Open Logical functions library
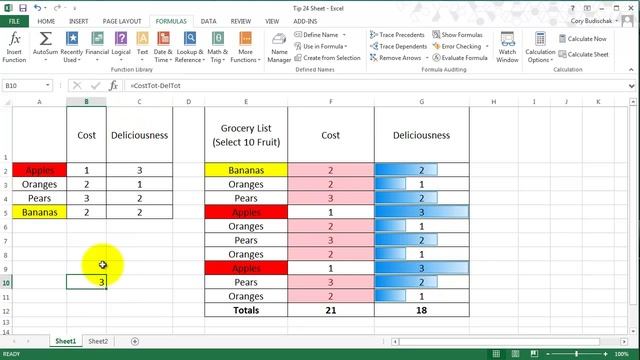Screen dimensions: 640x360 121,47
